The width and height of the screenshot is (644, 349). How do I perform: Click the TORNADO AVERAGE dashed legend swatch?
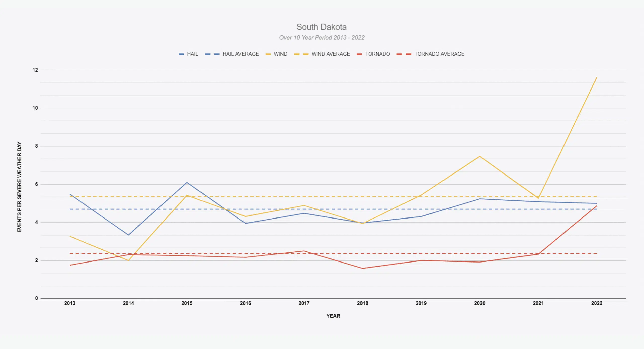coord(404,54)
